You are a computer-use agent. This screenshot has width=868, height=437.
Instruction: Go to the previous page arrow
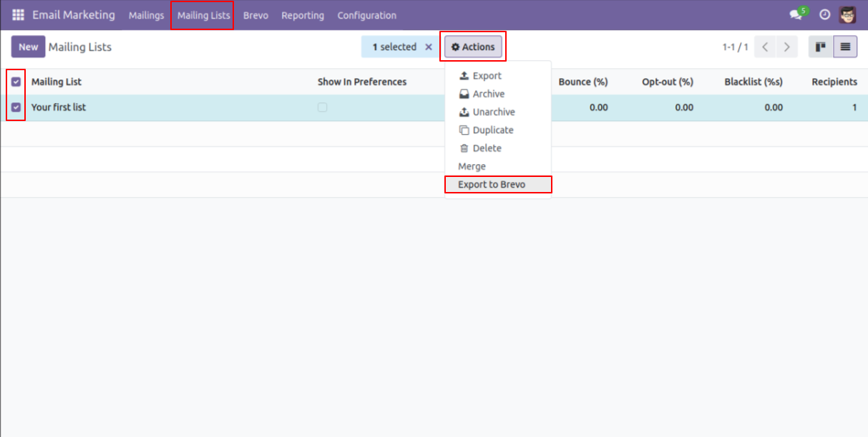tap(765, 47)
